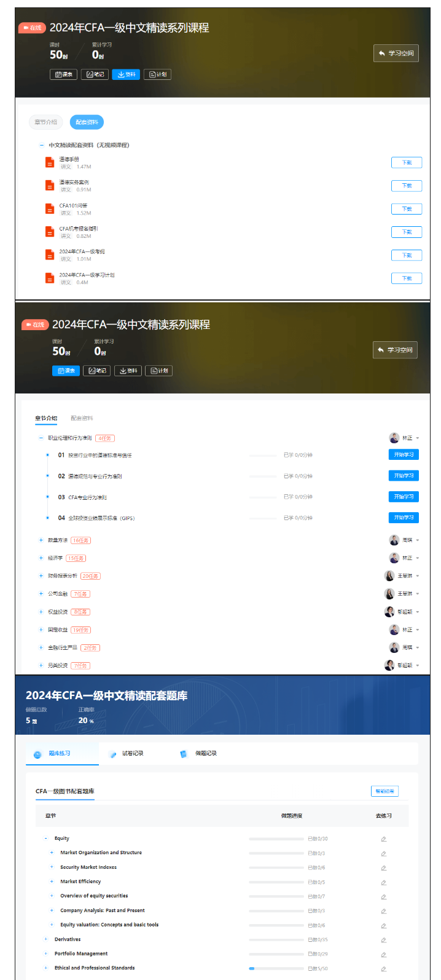Click the highlighted blue 资料 header button
This screenshot has height=980, width=441.
coord(126,74)
